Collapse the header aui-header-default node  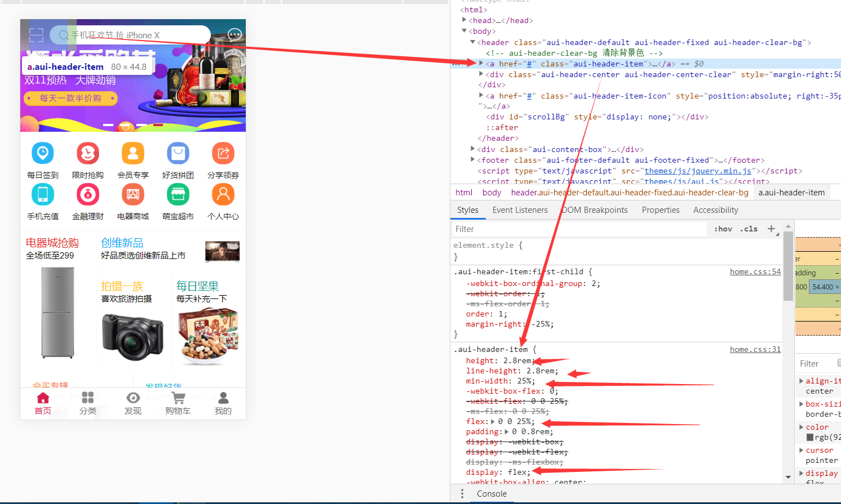473,42
